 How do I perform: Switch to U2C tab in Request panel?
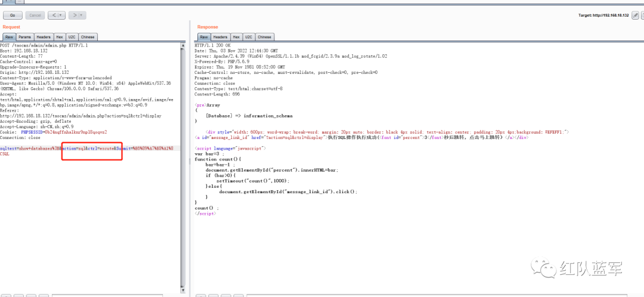tap(72, 37)
